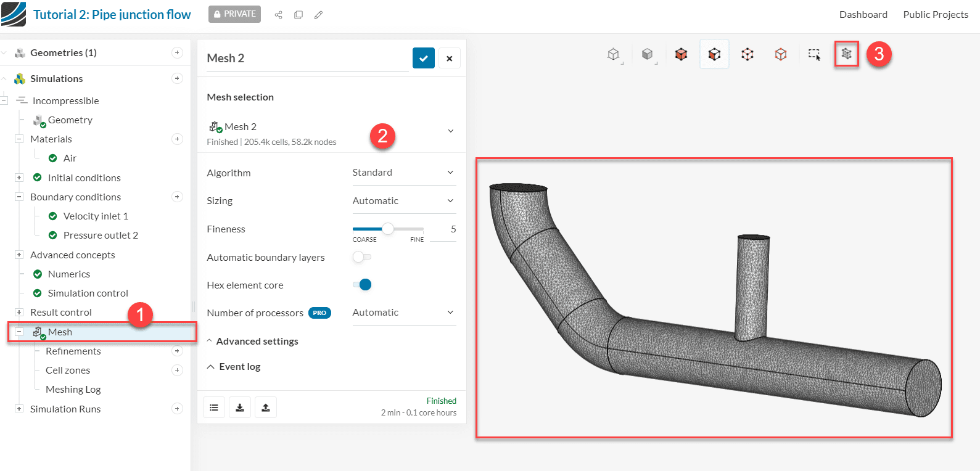Click the mesh clip tool icon

(x=846, y=54)
